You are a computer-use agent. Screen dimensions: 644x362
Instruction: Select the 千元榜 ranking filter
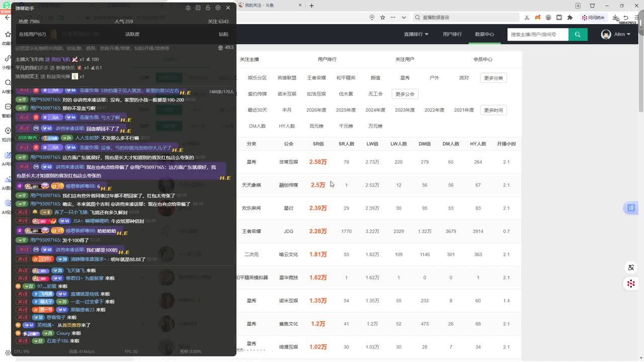pos(346,126)
